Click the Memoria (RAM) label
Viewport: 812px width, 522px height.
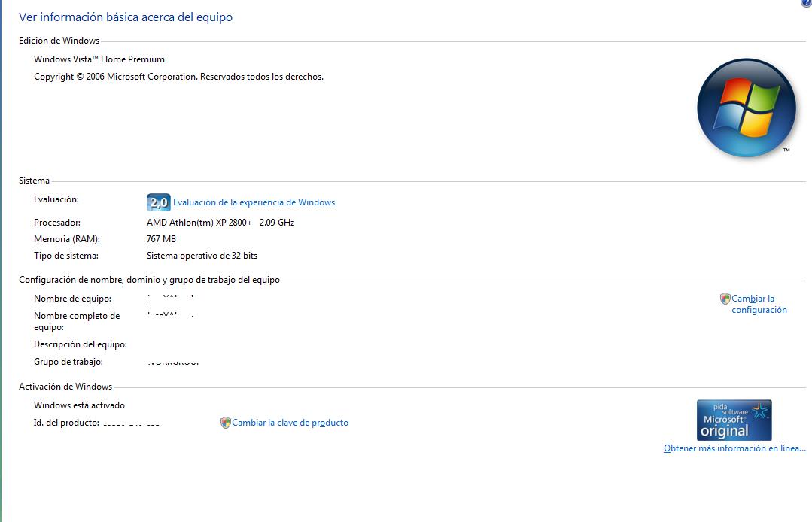[67, 239]
